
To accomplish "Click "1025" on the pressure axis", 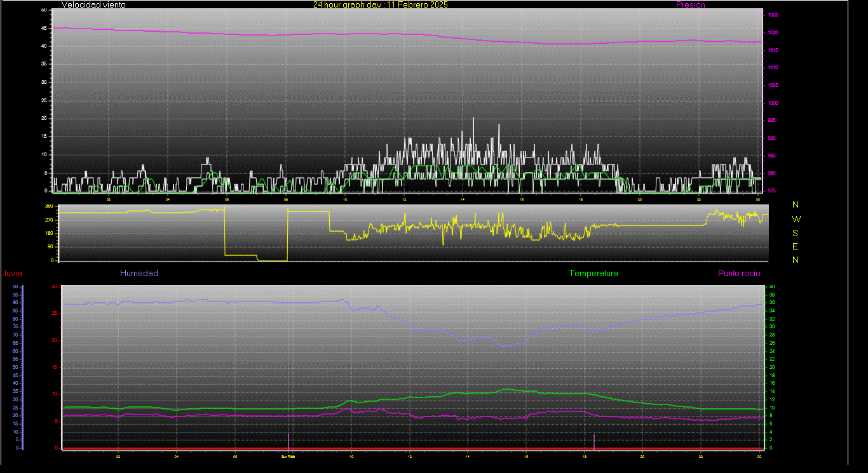I will point(771,15).
